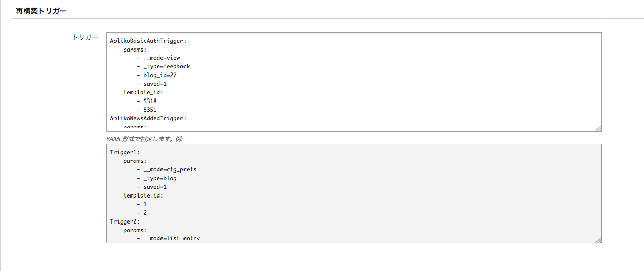
Task: Click the YAML形式で指定します hint text
Action: coord(144,138)
